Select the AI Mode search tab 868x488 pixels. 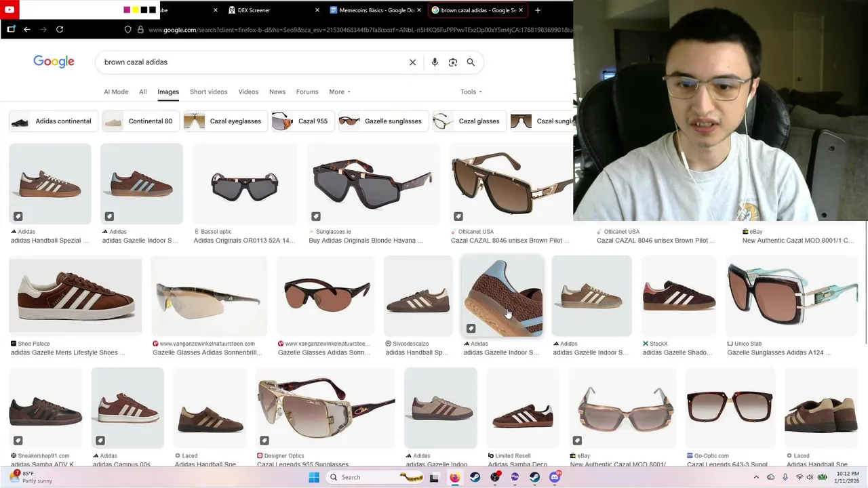116,91
